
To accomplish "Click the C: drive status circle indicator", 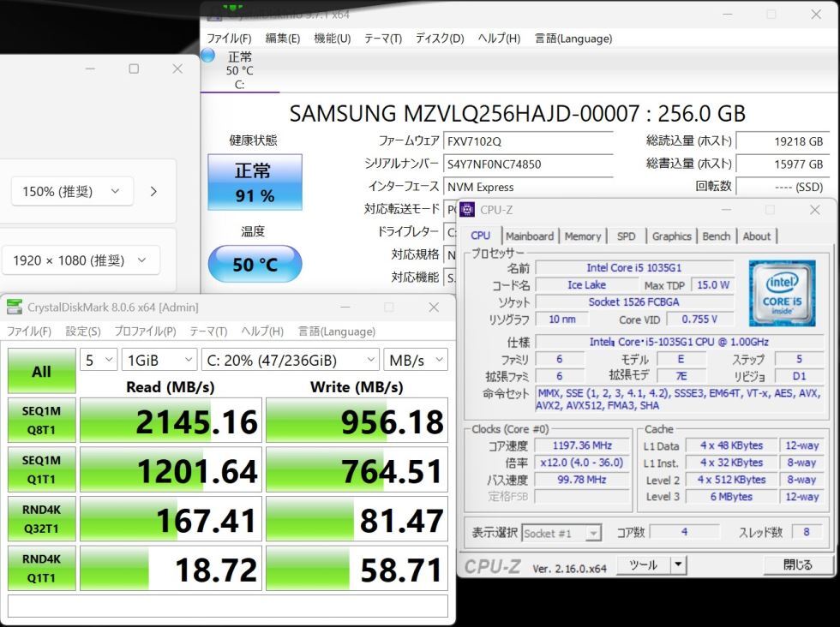I will coord(207,55).
